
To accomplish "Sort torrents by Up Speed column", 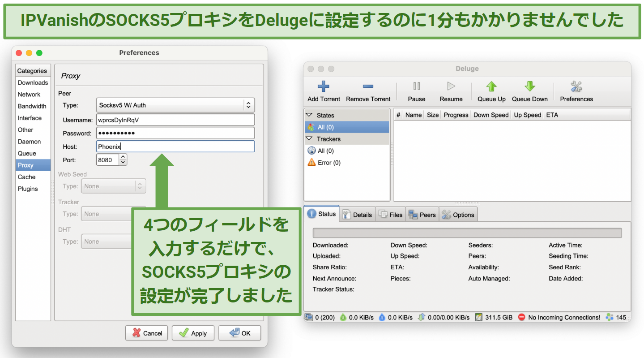I will point(527,115).
